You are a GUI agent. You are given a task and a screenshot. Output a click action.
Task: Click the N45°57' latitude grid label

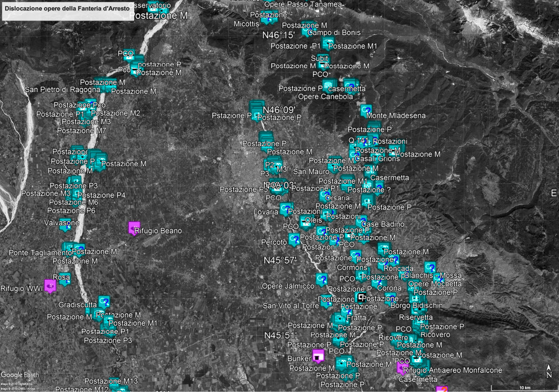(x=280, y=261)
